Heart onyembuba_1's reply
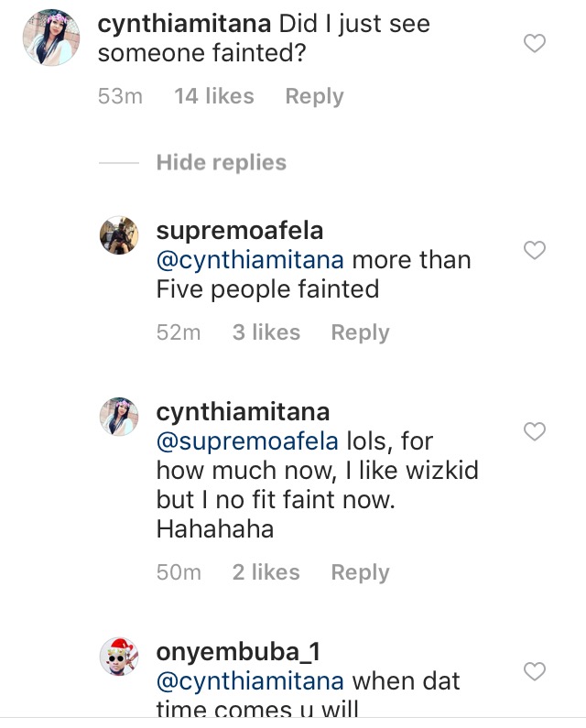The image size is (586, 728). [x=534, y=672]
